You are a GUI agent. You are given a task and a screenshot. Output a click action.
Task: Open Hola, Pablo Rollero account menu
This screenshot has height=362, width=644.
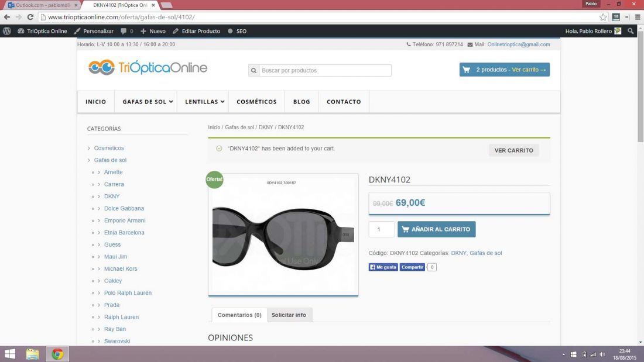point(593,31)
